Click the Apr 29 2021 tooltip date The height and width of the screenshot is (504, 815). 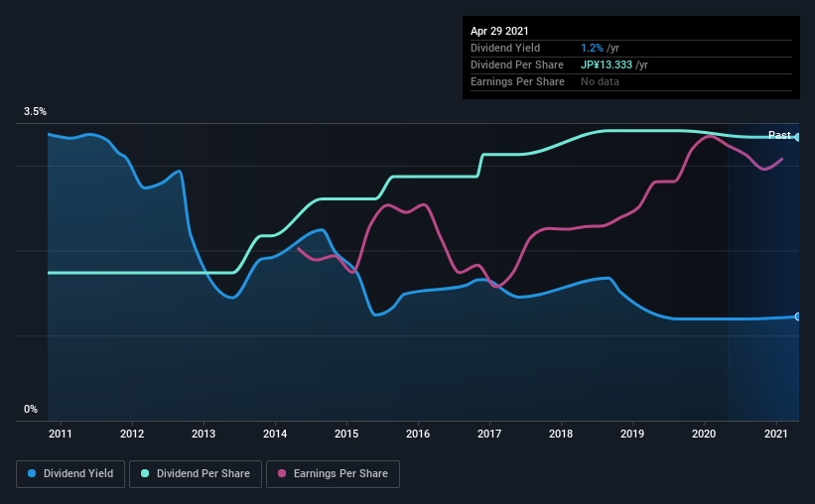[x=499, y=31]
